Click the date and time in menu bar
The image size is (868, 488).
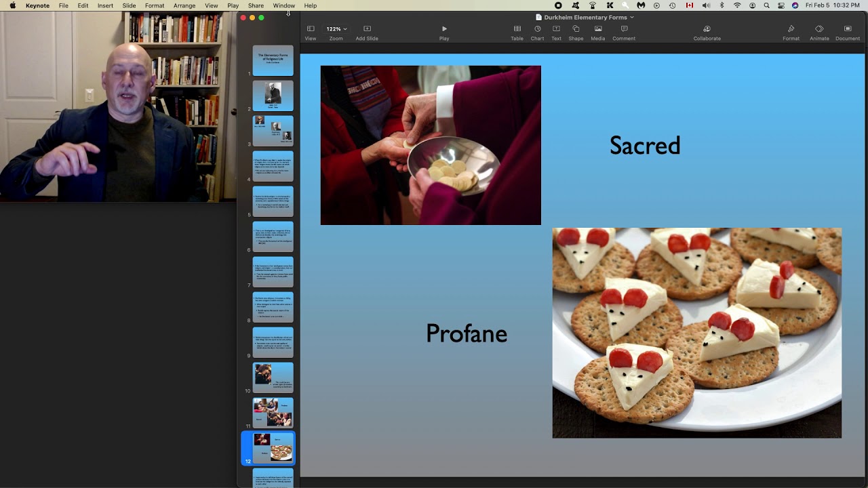[833, 5]
